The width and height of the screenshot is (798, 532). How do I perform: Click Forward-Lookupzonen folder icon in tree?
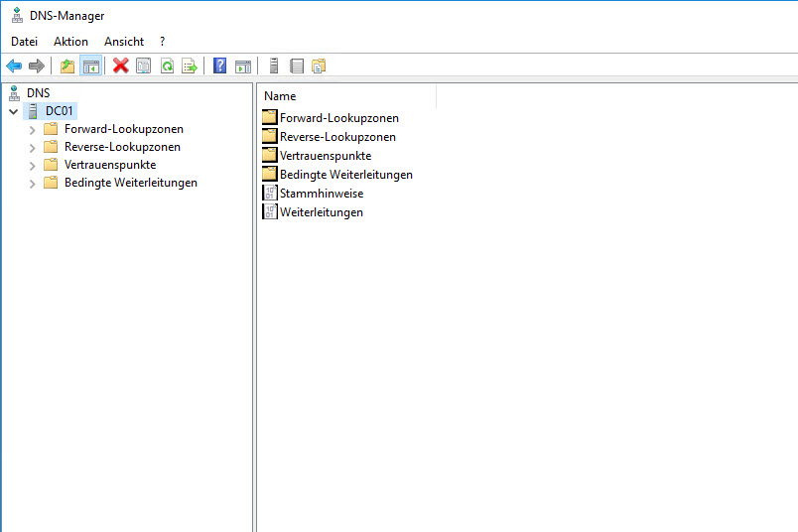coord(51,129)
